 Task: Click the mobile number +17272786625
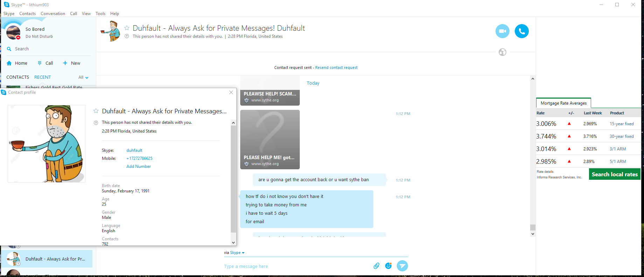(x=139, y=158)
